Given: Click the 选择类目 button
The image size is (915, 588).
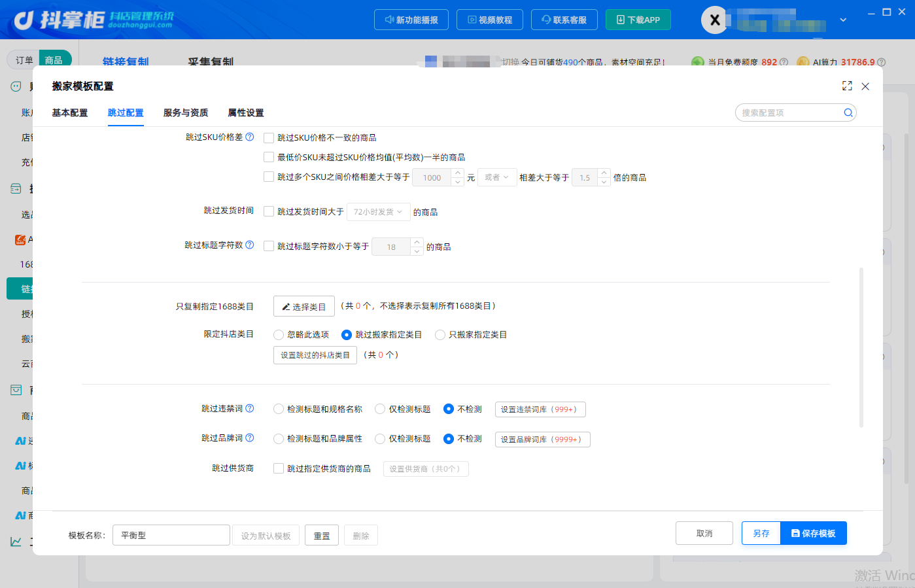Looking at the screenshot, I should (304, 306).
